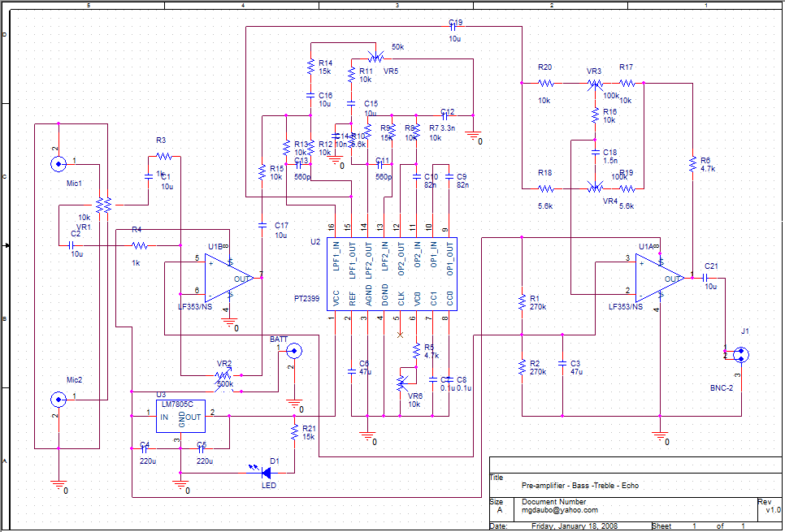Select the C4 220u capacitor symbol
Viewport: 785px width, 532px height.
tap(145, 448)
